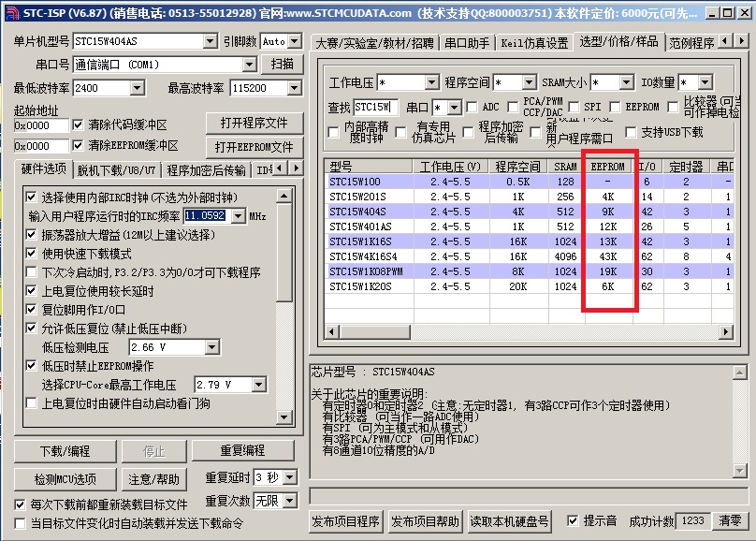The height and width of the screenshot is (541, 756).
Task: Open 最高波特率 115200 dropdown
Action: tap(294, 88)
